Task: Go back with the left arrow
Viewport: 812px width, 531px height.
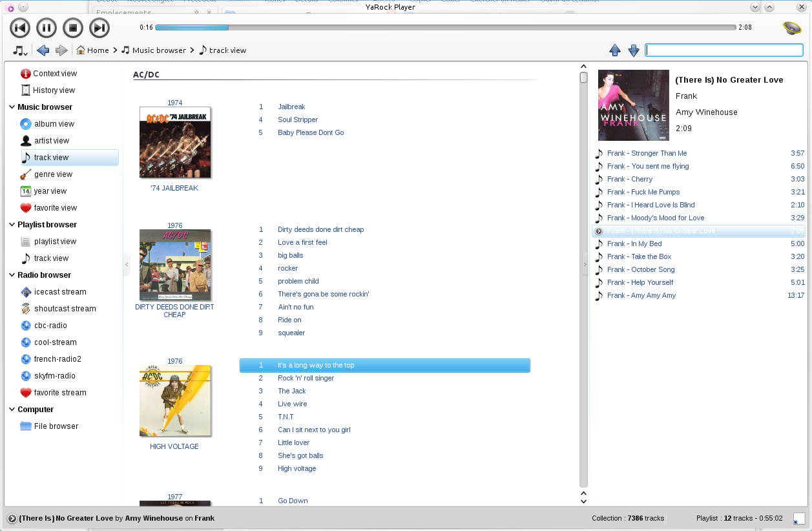Action: tap(43, 50)
